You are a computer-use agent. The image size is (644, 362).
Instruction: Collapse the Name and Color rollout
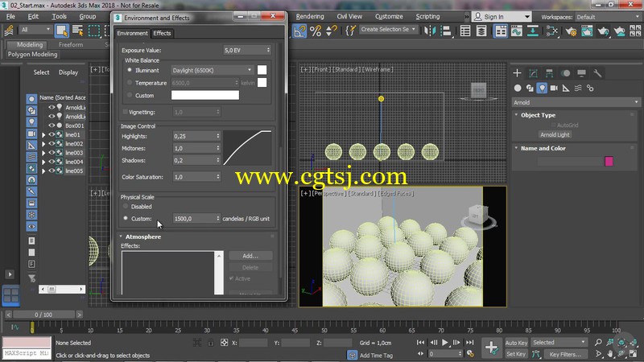(x=516, y=148)
